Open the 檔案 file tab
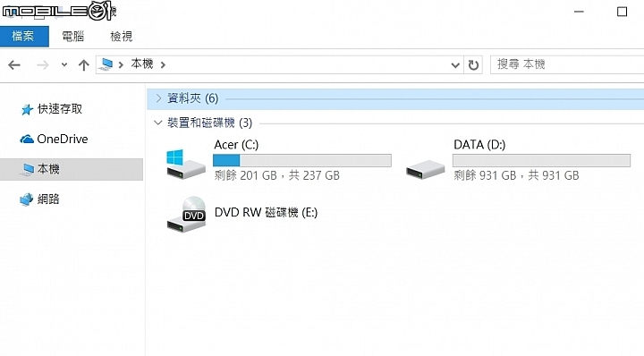The height and width of the screenshot is (356, 644). pyautogui.click(x=24, y=36)
